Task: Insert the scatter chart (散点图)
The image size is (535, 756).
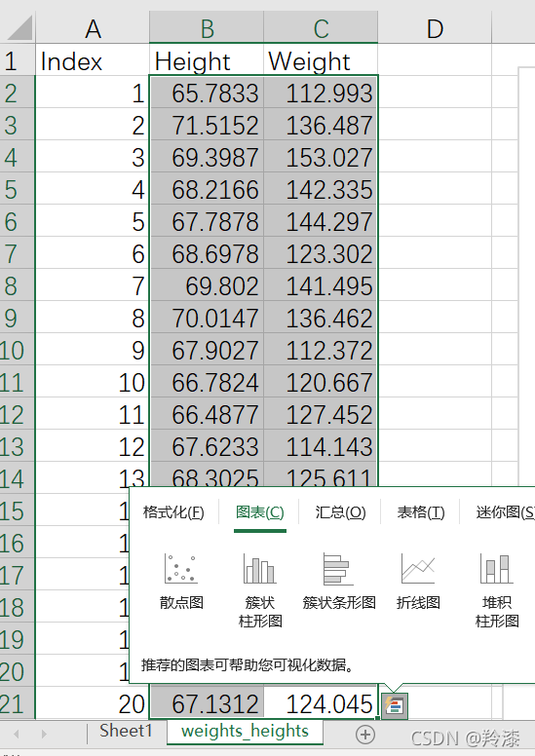Action: 181,582
